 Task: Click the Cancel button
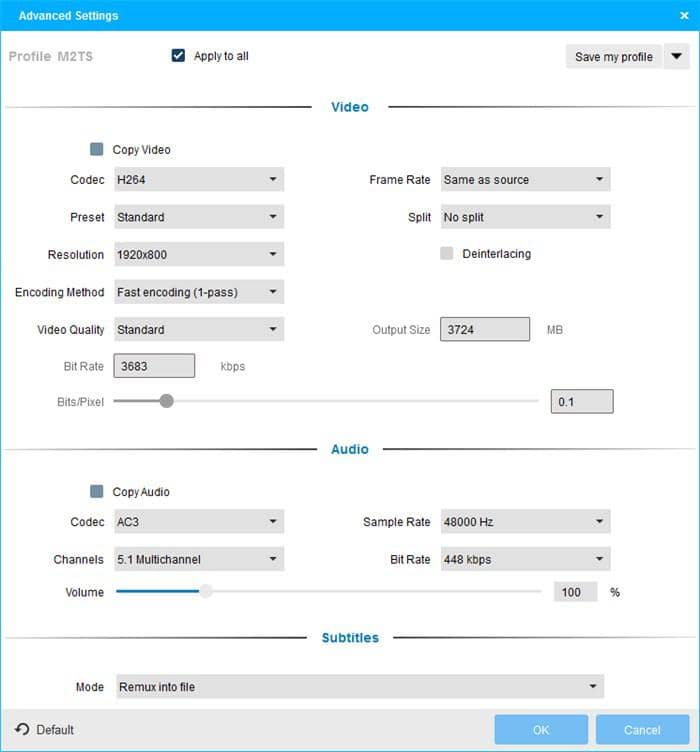[x=642, y=729]
